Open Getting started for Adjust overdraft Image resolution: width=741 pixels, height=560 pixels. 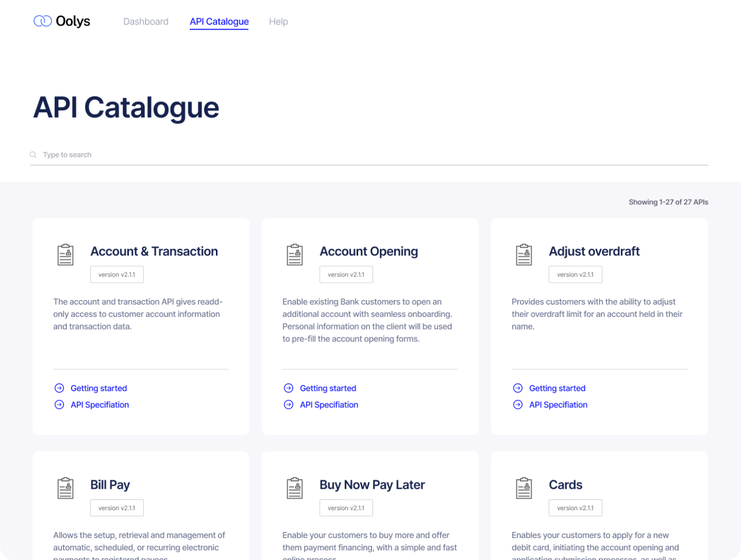pyautogui.click(x=557, y=388)
